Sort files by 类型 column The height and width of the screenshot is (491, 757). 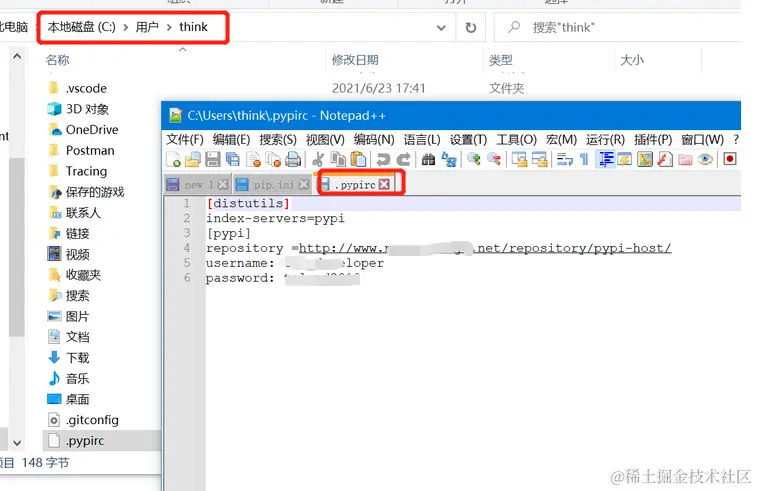coord(500,60)
